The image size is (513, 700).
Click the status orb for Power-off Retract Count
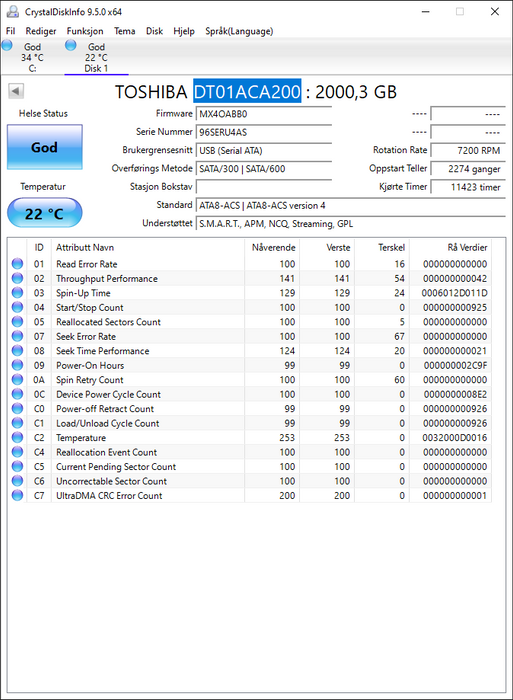[17, 408]
